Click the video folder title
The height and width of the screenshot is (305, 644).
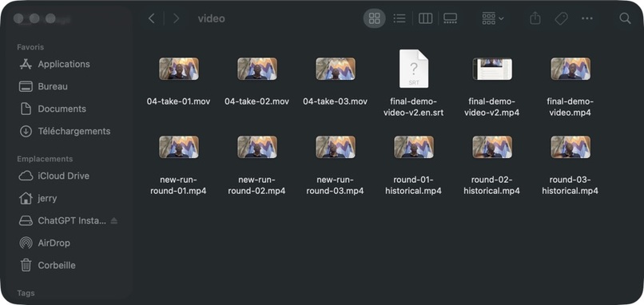[x=211, y=18]
